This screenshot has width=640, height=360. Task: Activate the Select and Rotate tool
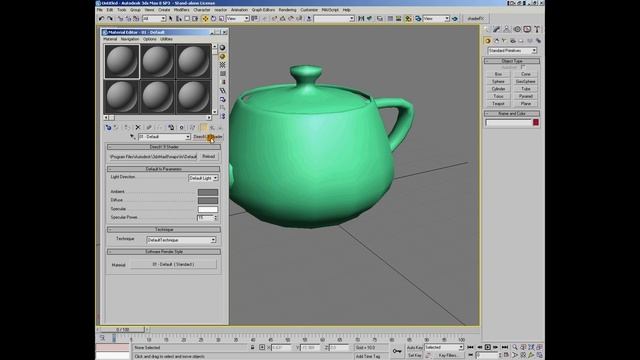(x=213, y=19)
